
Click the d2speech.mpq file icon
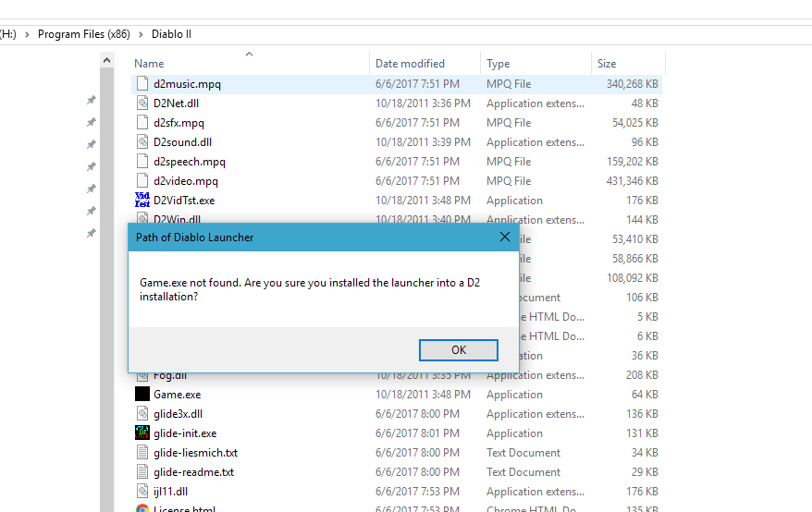tap(142, 162)
